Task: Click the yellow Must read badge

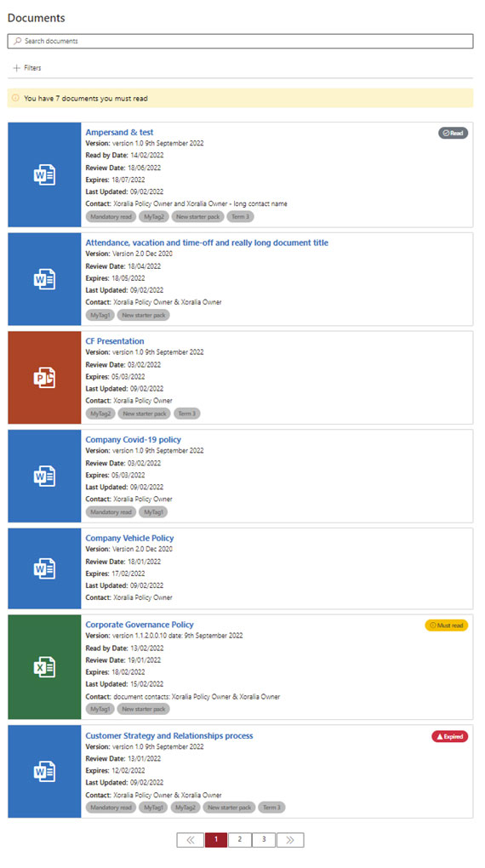Action: point(446,625)
